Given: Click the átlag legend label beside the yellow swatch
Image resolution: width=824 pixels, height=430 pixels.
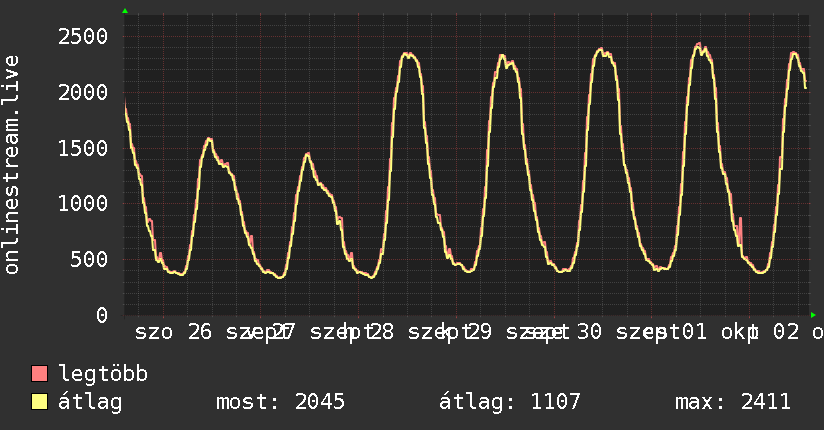Looking at the screenshot, I should (90, 402).
